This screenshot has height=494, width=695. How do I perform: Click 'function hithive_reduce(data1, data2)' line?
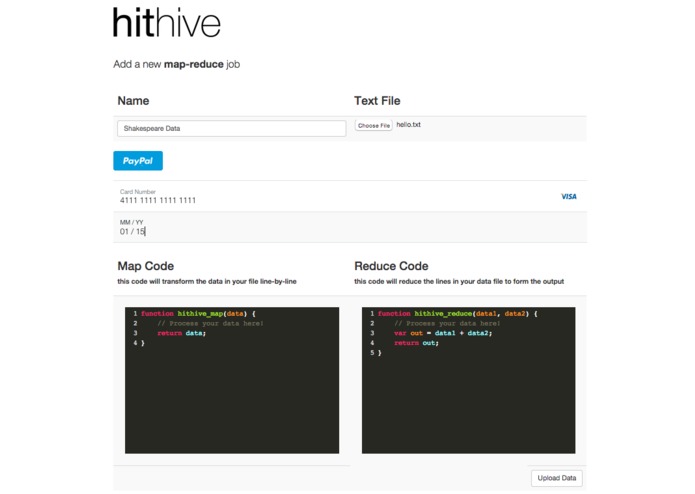tap(457, 314)
